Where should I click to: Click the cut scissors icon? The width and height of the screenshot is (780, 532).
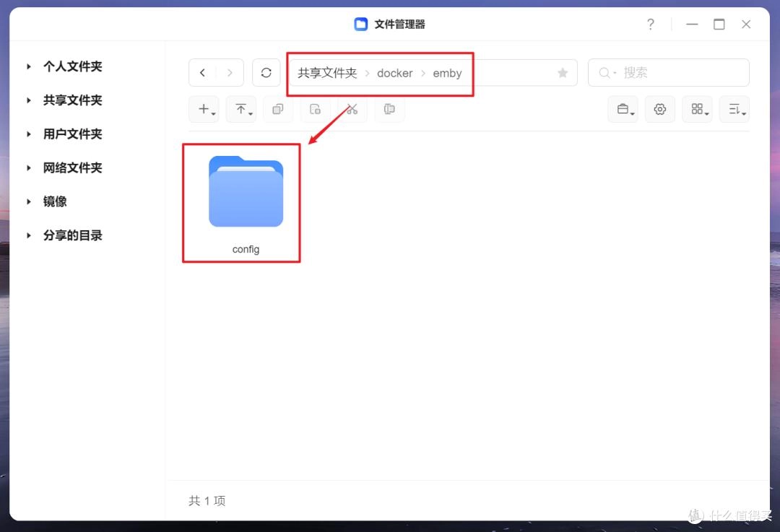point(352,109)
